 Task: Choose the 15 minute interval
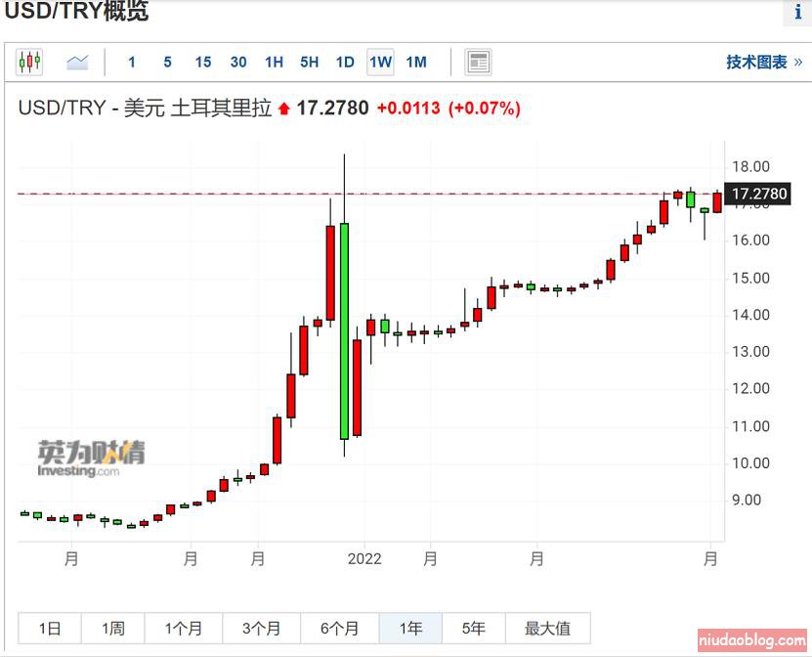coord(203,63)
